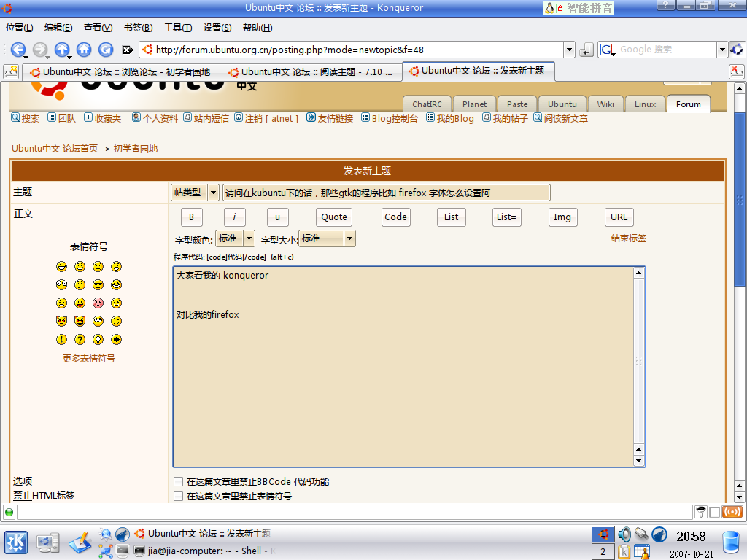Click the Img BBCode button

(x=562, y=217)
